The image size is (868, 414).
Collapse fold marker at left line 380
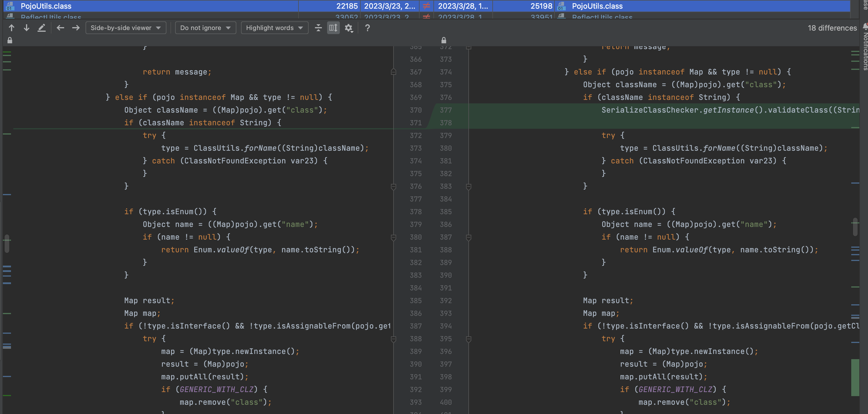(393, 237)
